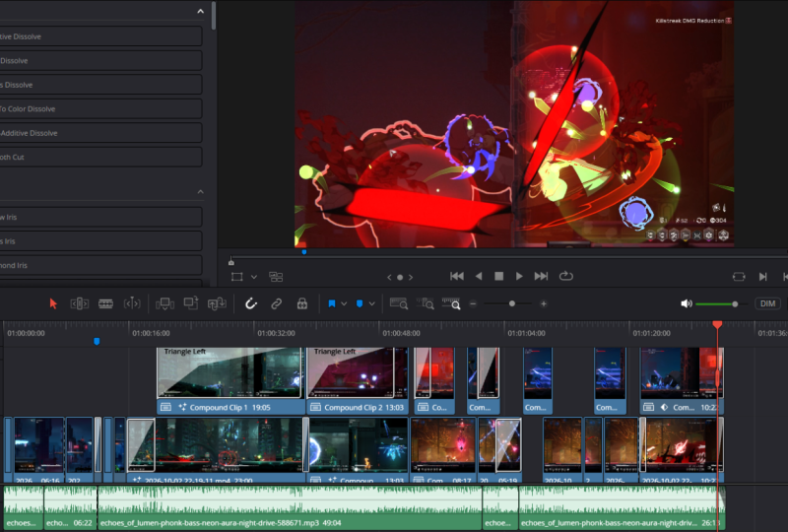Open the viewer overlay mode dropdown arrow
The height and width of the screenshot is (532, 788).
[x=254, y=277]
